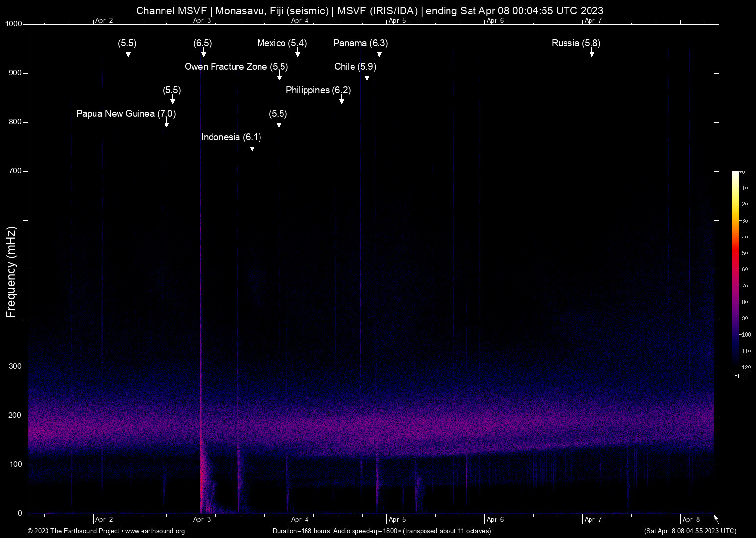Click the "Apr 2" label on the bottom axis
Screen dimensions: 756x538
[104, 519]
